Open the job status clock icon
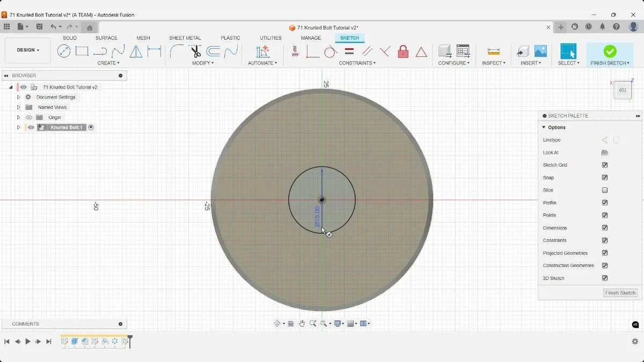Image resolution: width=644 pixels, height=362 pixels. point(589,27)
